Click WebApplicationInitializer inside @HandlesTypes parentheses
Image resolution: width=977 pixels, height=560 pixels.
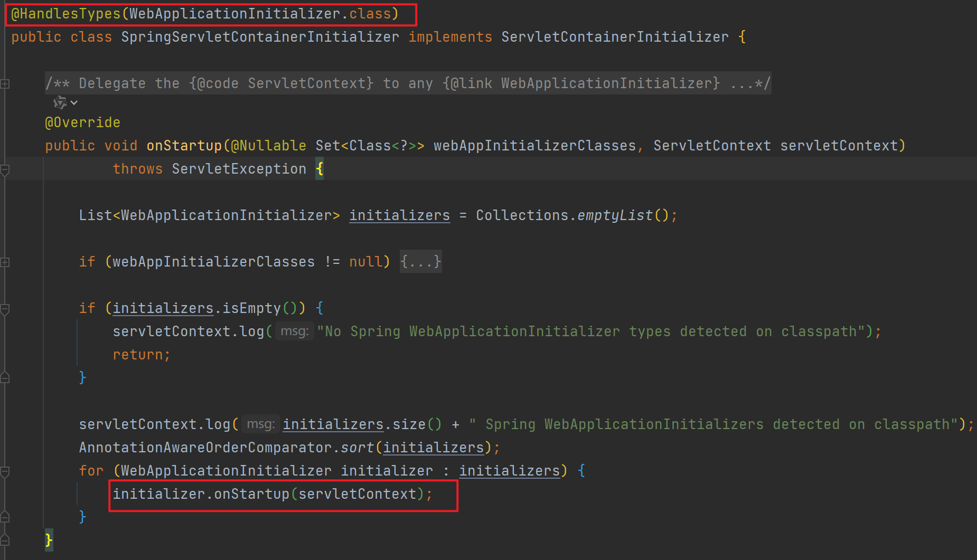[235, 14]
